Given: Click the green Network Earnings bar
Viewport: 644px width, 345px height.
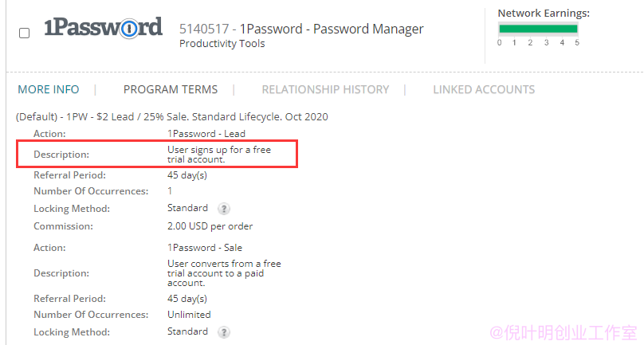Looking at the screenshot, I should click(538, 29).
